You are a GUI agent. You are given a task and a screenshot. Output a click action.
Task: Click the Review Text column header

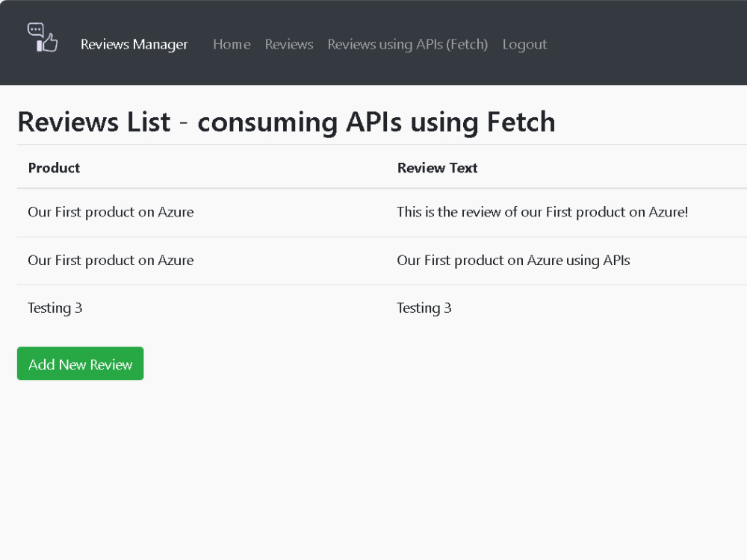[437, 167]
